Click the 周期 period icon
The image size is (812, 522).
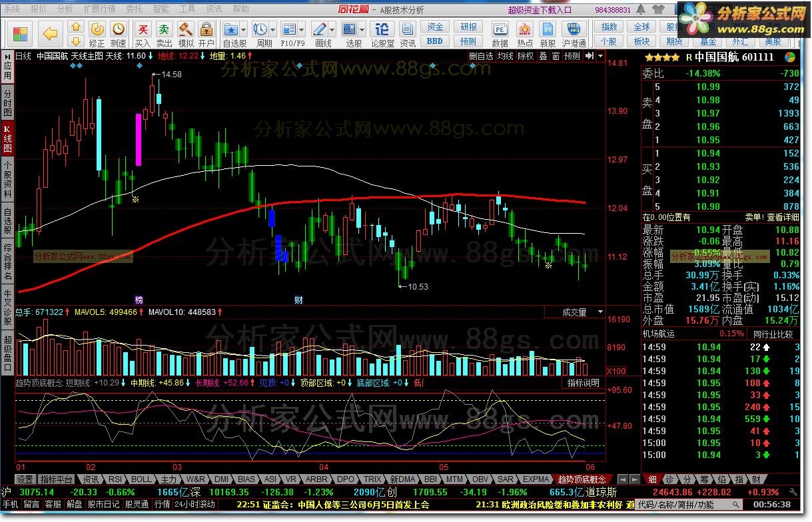click(x=260, y=29)
